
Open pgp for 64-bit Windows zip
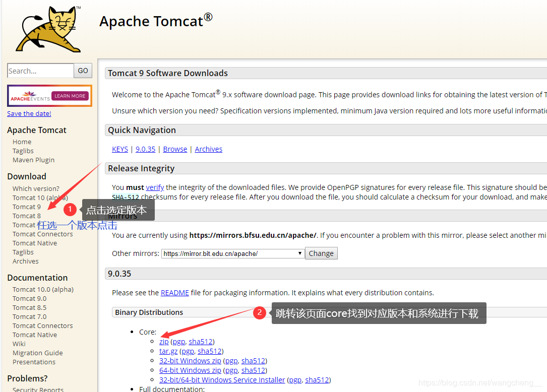[x=231, y=370]
